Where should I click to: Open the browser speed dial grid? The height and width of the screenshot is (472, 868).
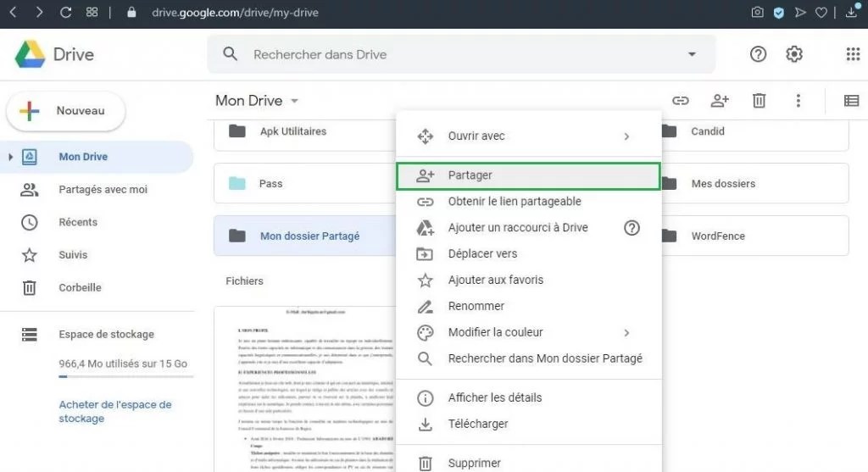click(92, 12)
